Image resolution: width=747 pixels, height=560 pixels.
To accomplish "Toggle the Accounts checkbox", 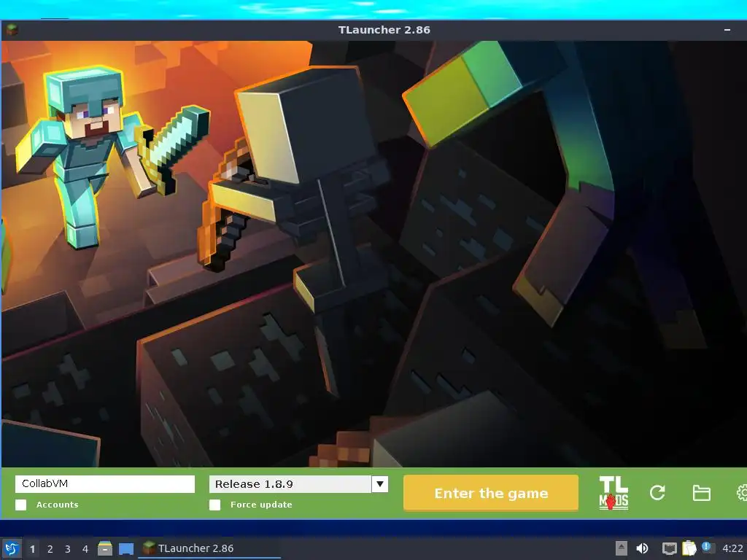I will (x=21, y=505).
